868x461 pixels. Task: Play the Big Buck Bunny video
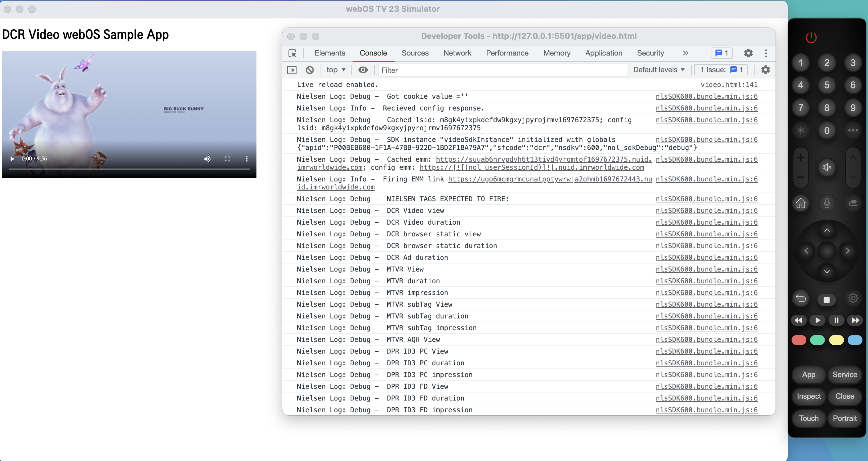coord(12,159)
